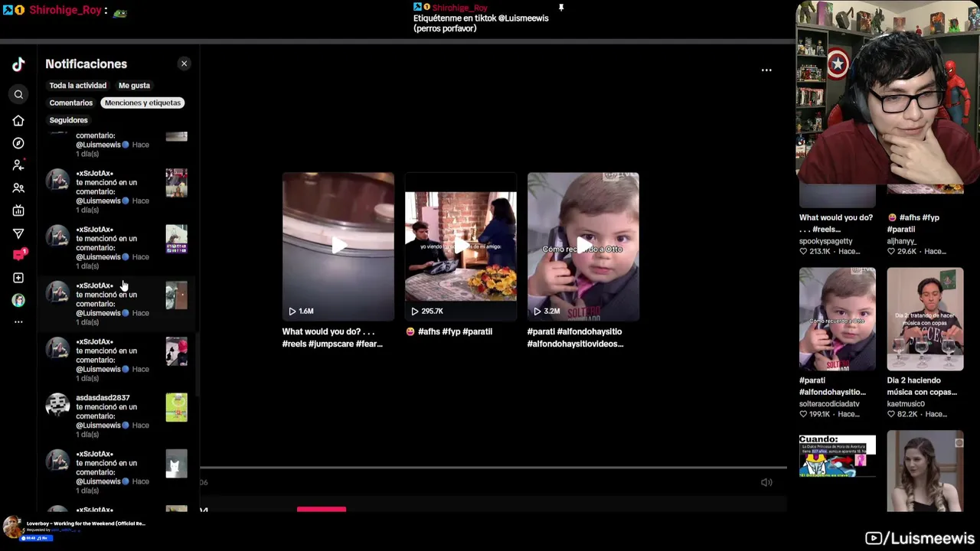The height and width of the screenshot is (551, 980).
Task: Mute the video with the speaker icon
Action: (x=766, y=482)
